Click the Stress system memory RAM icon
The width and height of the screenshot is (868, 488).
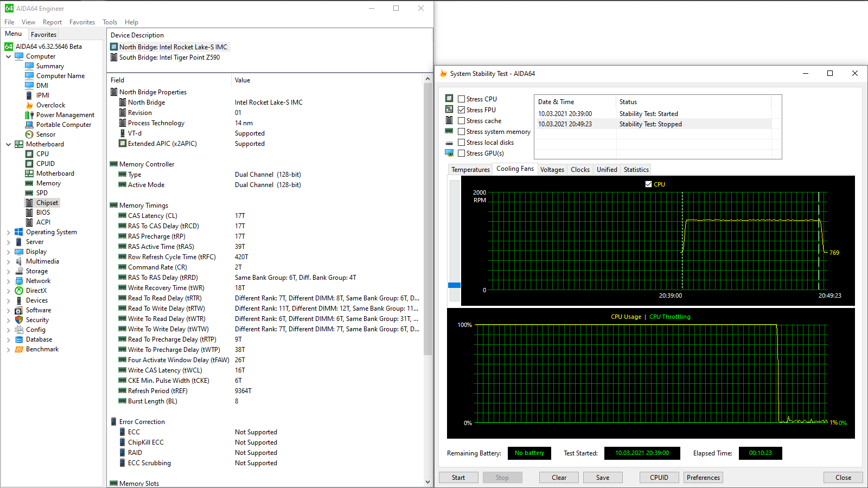click(x=449, y=131)
